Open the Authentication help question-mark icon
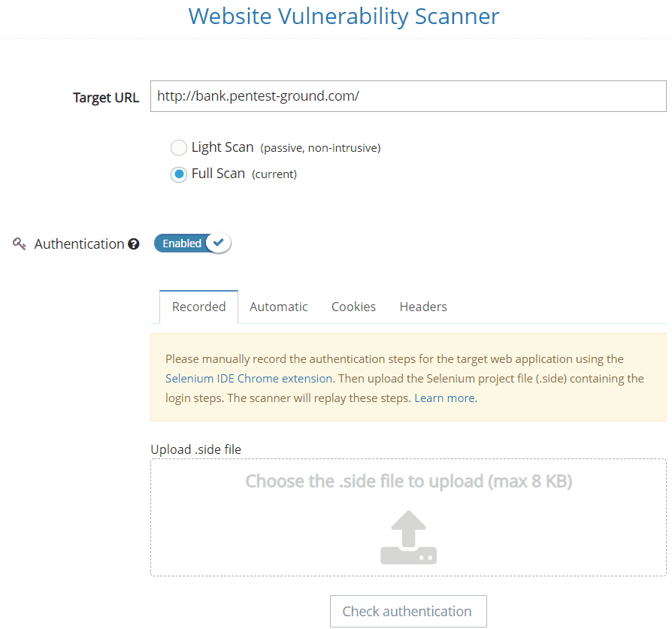 coord(133,243)
